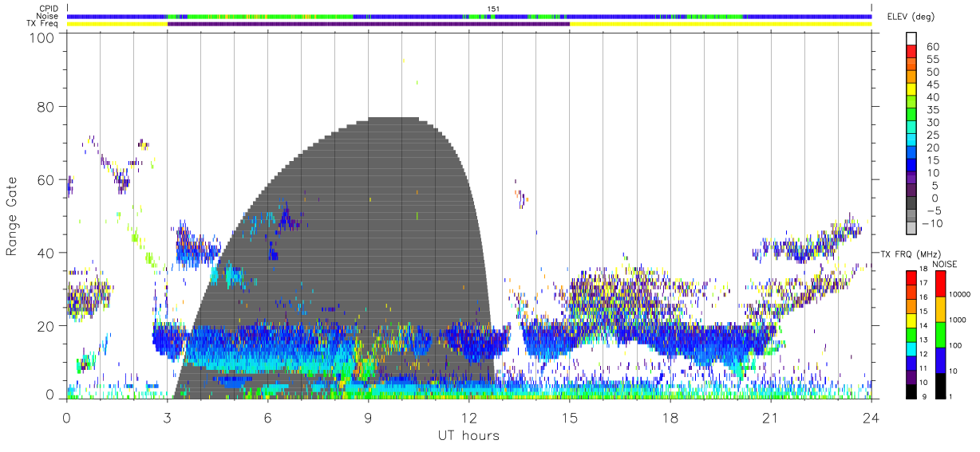Click the orange 1000–10000 NOISE colorbar segment
The width and height of the screenshot is (980, 452).
click(x=939, y=309)
